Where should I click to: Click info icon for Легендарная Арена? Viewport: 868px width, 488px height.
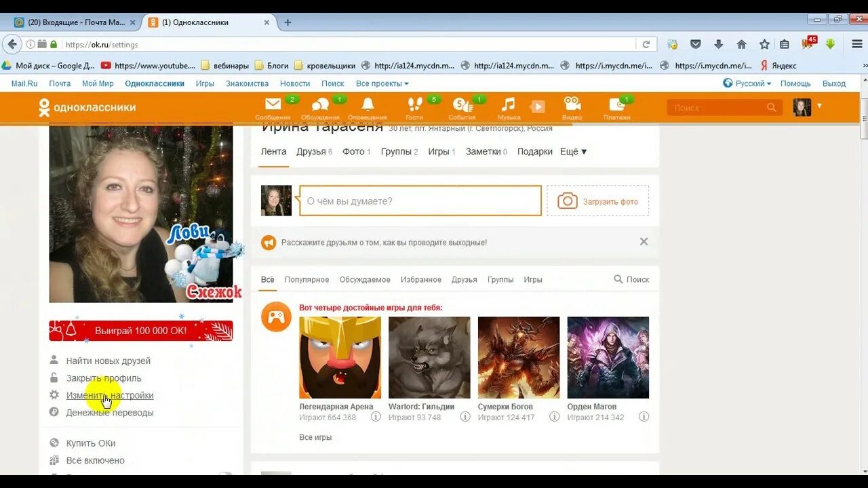pos(376,417)
